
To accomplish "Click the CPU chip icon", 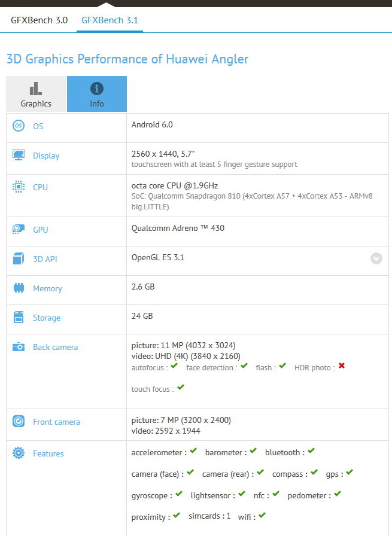I will point(19,187).
